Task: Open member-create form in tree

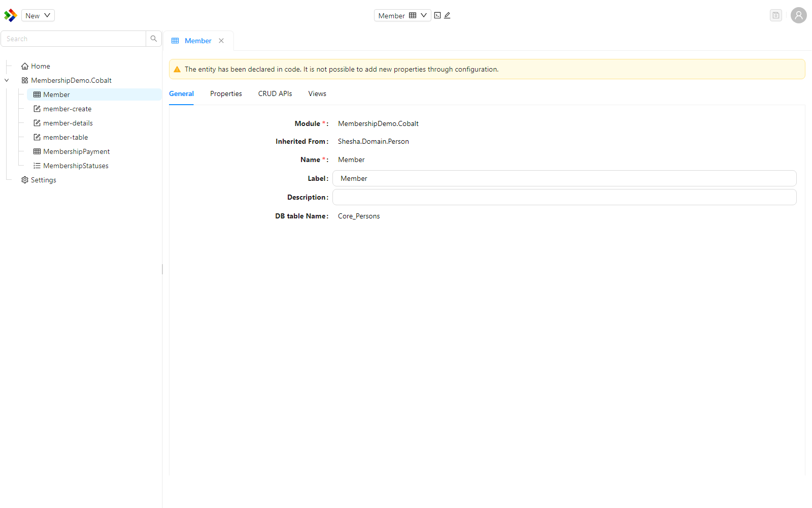Action: point(67,109)
